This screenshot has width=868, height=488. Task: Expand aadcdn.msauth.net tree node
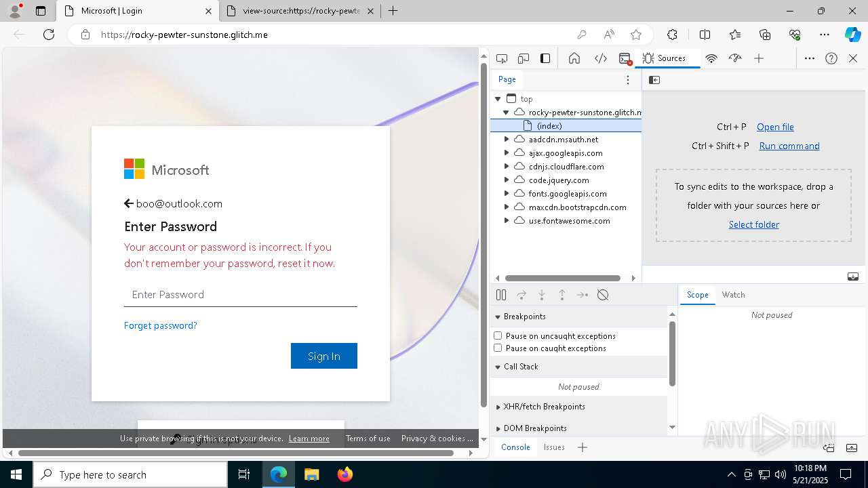click(x=507, y=140)
